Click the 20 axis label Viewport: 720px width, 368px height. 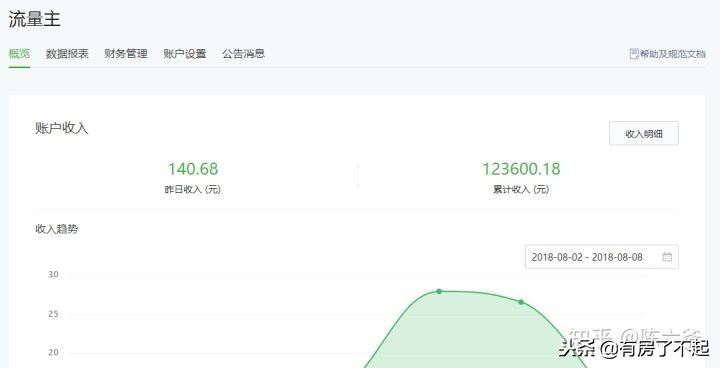pos(53,352)
